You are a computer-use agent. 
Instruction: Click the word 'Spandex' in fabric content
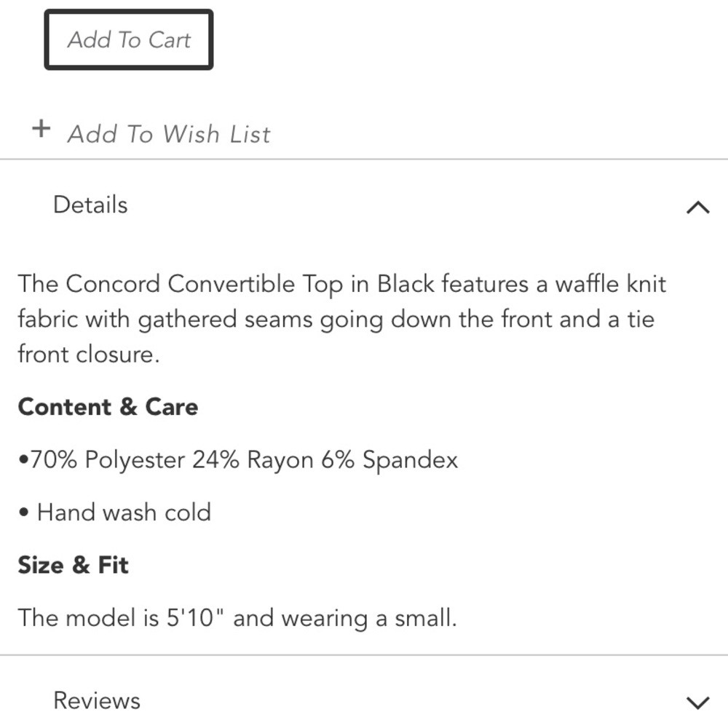410,460
